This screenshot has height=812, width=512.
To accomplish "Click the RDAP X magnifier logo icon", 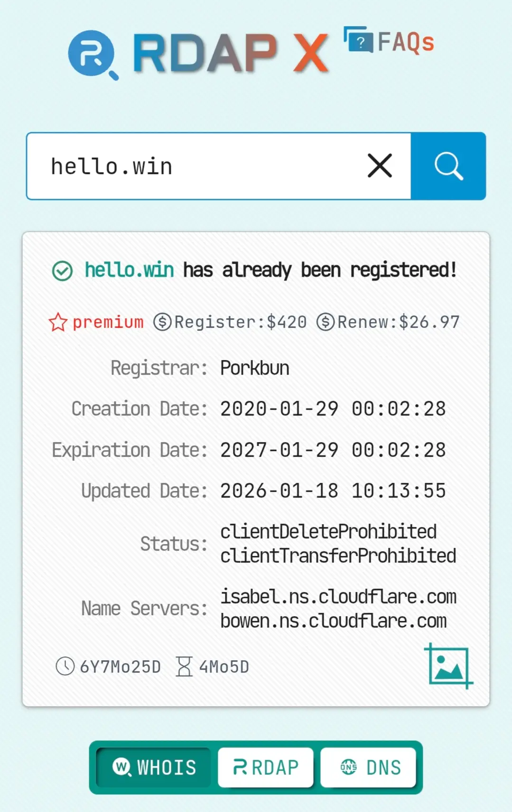I will pyautogui.click(x=93, y=55).
